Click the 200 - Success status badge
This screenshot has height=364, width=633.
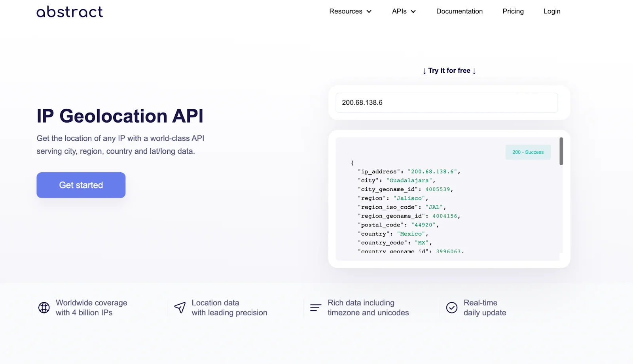pyautogui.click(x=528, y=152)
